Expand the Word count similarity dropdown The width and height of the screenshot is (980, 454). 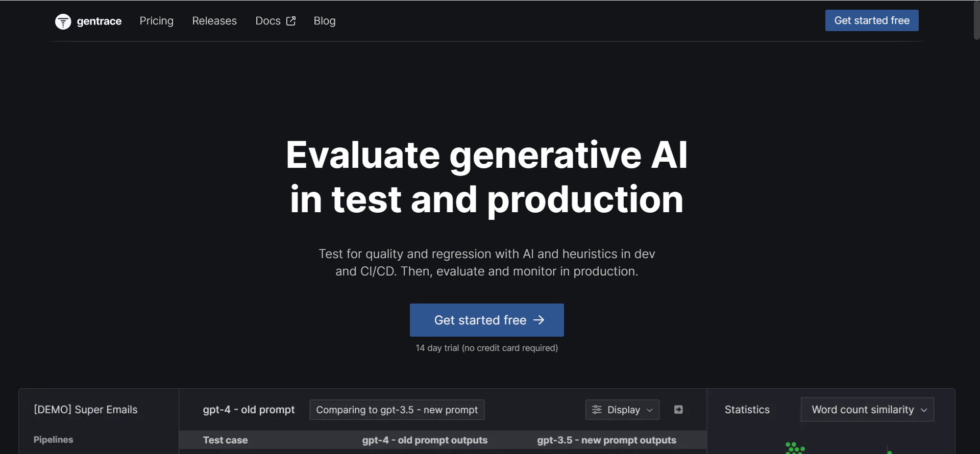868,410
